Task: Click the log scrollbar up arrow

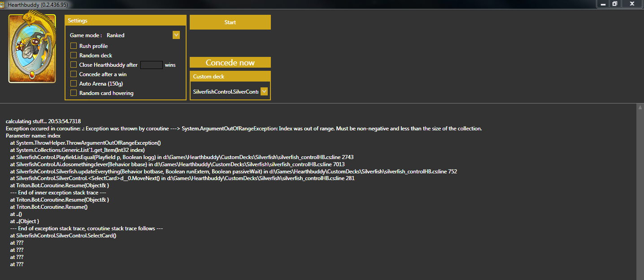Action: (x=640, y=108)
